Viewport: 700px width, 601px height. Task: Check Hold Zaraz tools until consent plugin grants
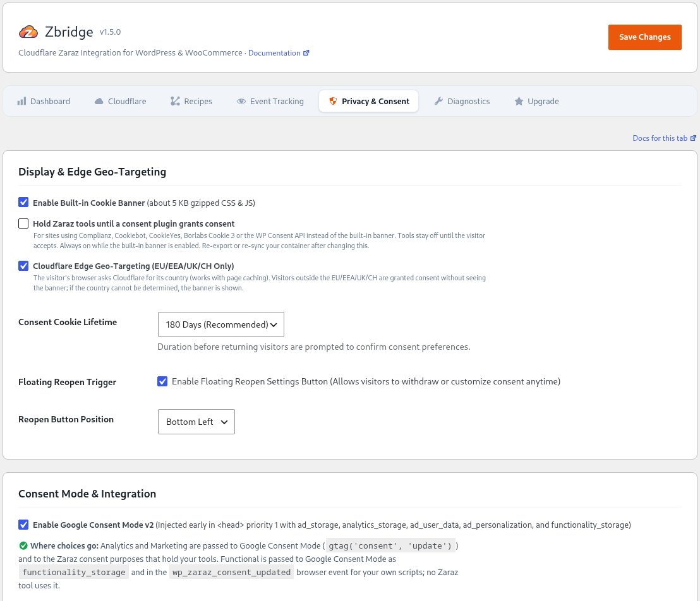tap(23, 223)
